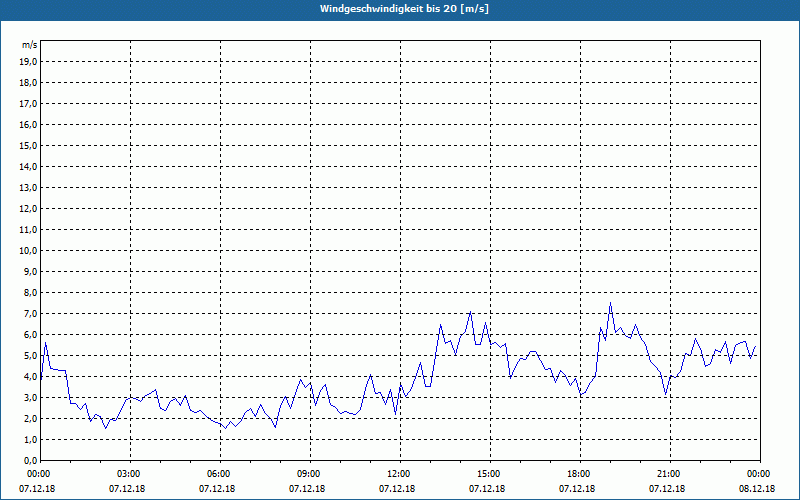Select the '5,0' y-axis label
800x500 pixels.
(30, 356)
